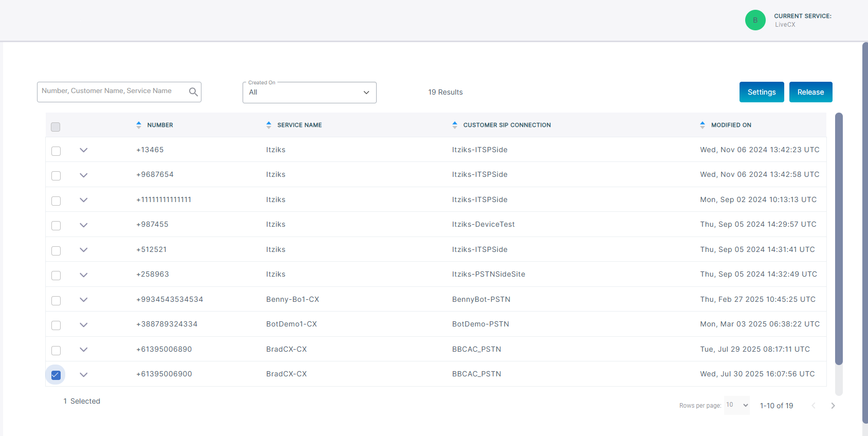Click the table vertical scrollbar

tap(839, 239)
